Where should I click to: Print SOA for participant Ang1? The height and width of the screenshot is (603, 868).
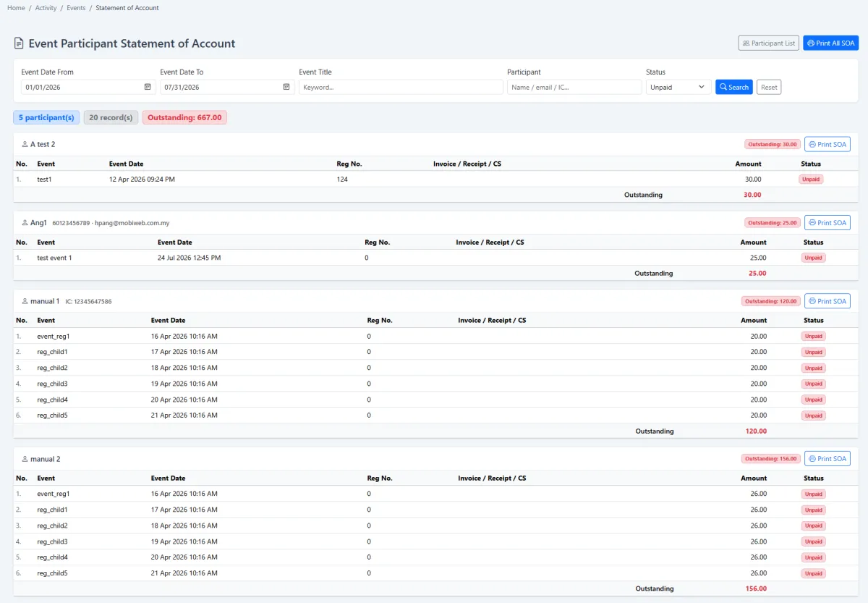827,223
